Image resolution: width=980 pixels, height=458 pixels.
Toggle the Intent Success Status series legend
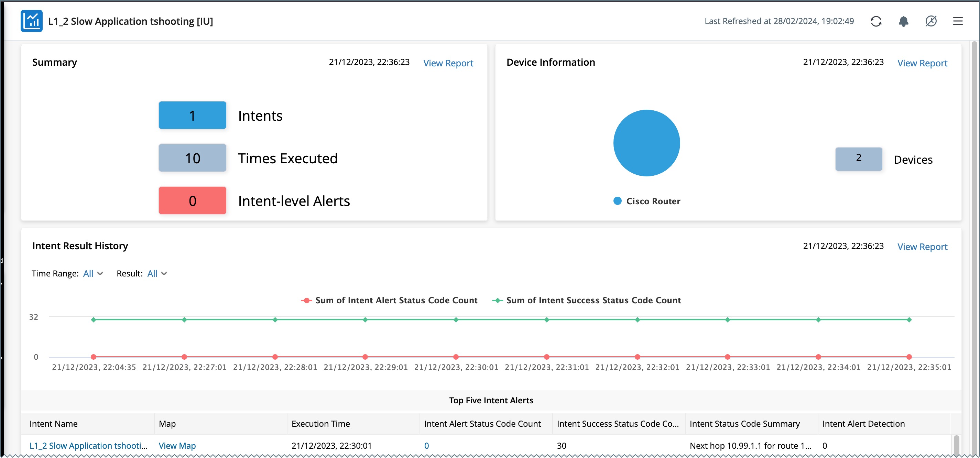pyautogui.click(x=586, y=300)
